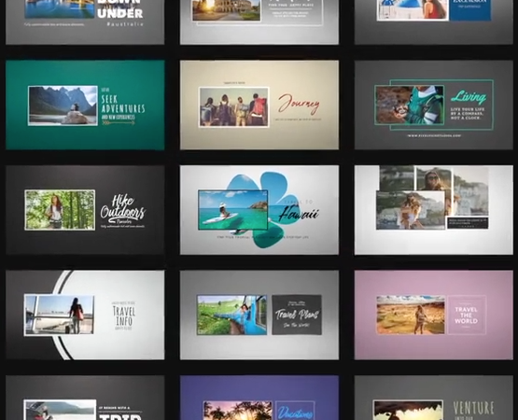Click the mountain lake photo in Seek Adventures
Image resolution: width=518 pixels, height=420 pixels.
coord(63,105)
